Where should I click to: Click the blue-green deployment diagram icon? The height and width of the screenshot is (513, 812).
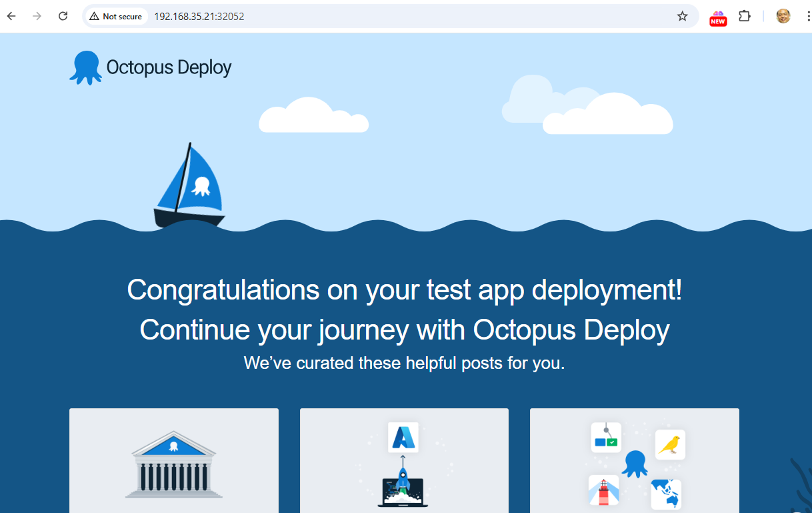point(606,438)
